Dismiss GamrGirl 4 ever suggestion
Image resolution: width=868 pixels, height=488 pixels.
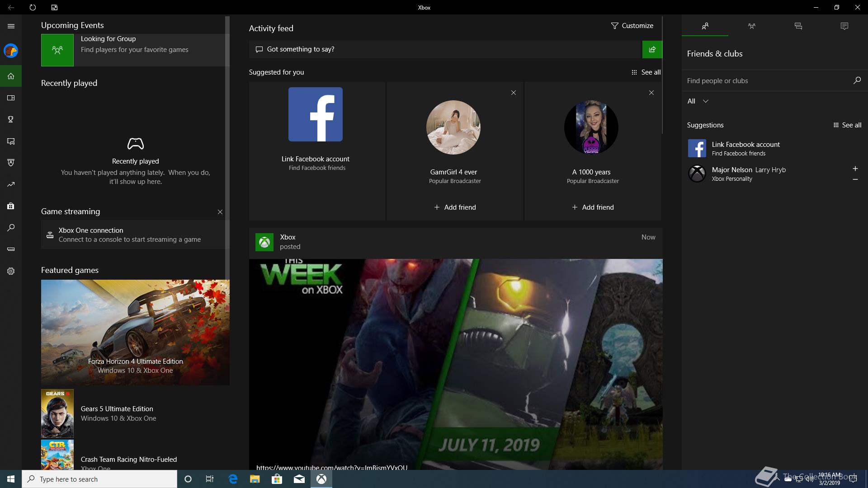point(514,93)
